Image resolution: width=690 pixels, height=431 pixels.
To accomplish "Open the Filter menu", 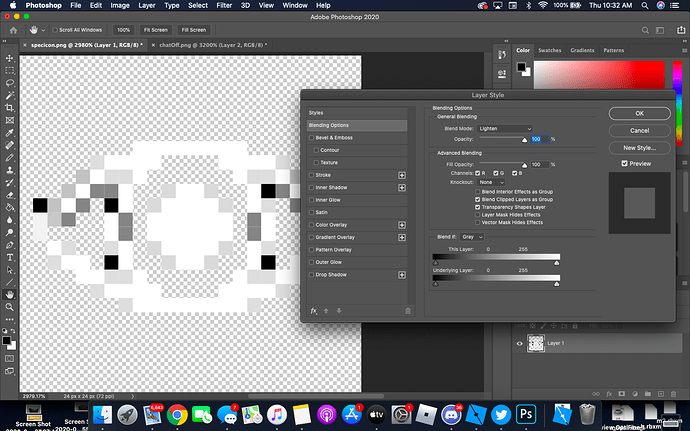I will point(224,5).
